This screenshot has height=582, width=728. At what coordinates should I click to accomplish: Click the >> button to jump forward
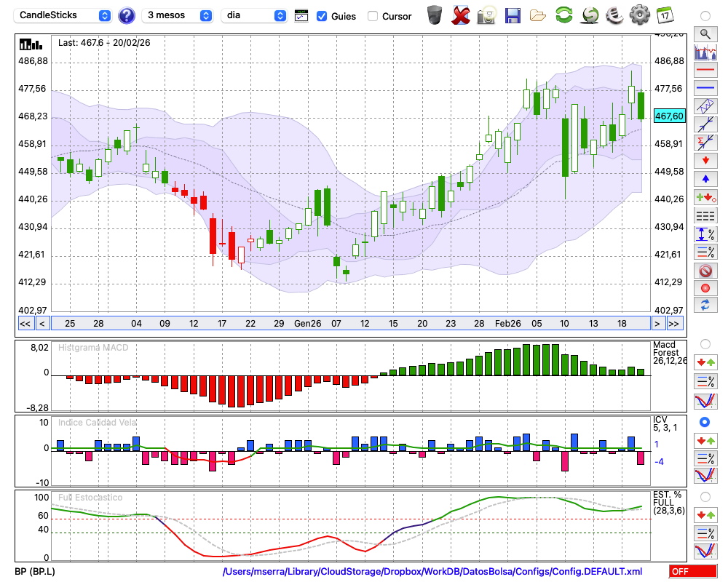(674, 323)
